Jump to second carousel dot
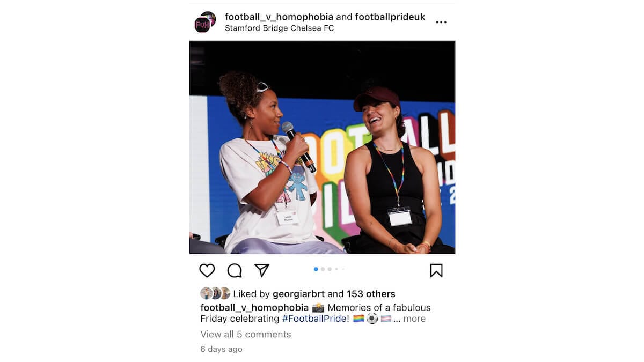The width and height of the screenshot is (644, 362). [x=323, y=269]
